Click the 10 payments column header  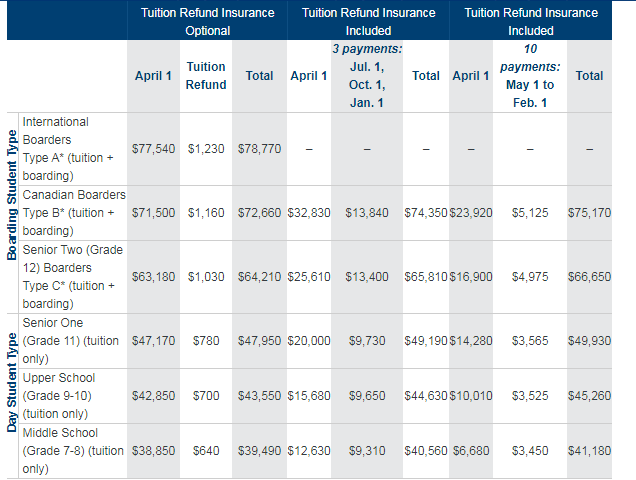click(530, 76)
